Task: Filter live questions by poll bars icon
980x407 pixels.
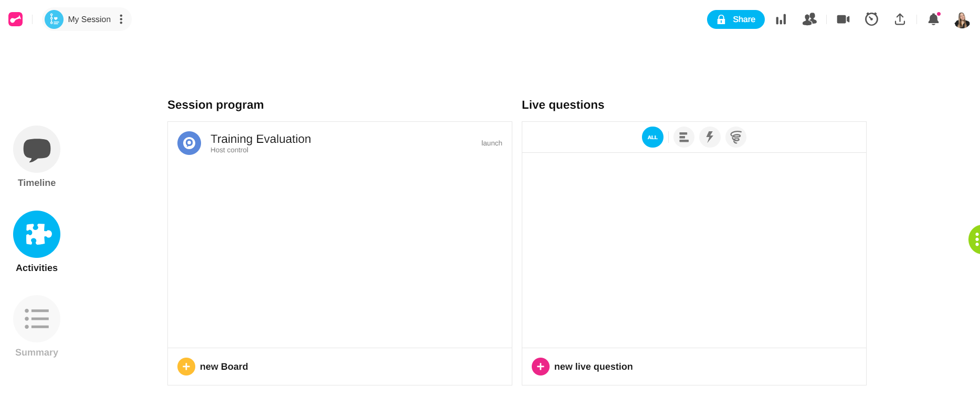Action: [683, 137]
